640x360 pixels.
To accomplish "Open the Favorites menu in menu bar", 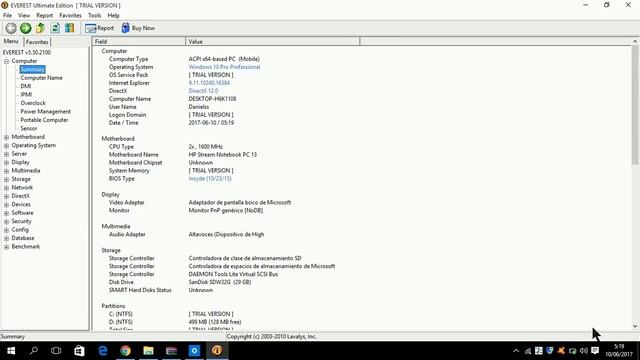I will [70, 16].
